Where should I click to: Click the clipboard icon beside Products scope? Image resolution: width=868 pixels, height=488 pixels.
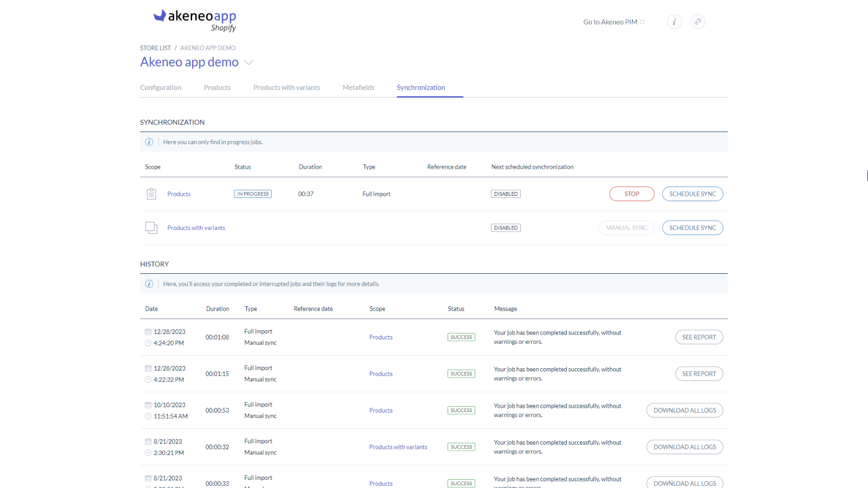click(x=151, y=194)
